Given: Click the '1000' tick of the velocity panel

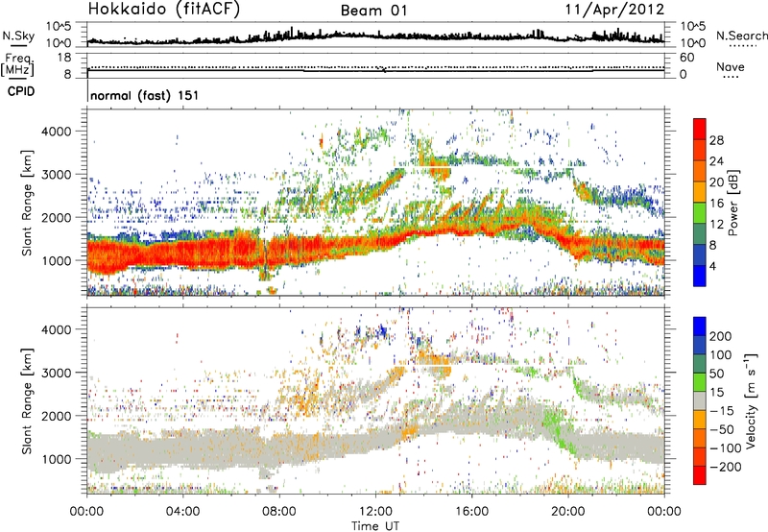Looking at the screenshot, I should pyautogui.click(x=57, y=459).
